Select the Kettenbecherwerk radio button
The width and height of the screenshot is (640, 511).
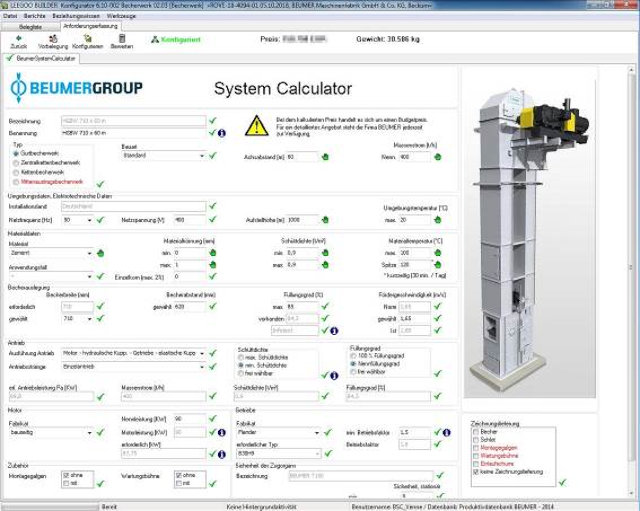16,173
